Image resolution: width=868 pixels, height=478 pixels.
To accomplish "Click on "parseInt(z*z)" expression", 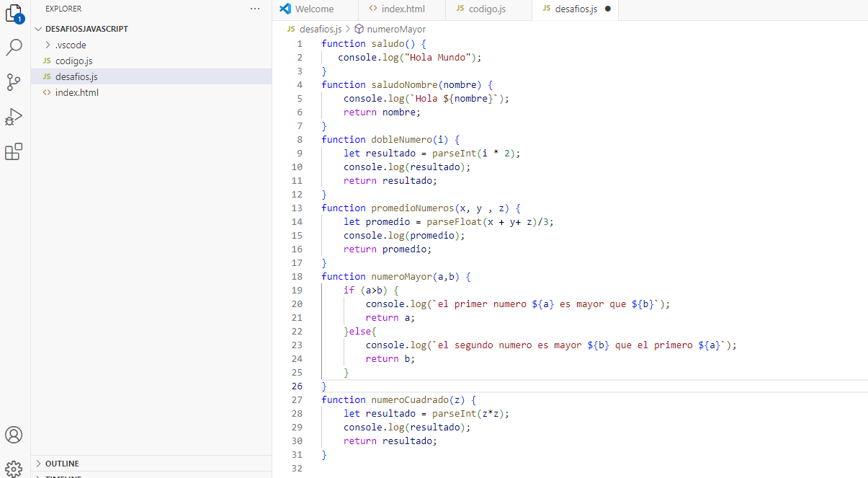I will click(468, 413).
